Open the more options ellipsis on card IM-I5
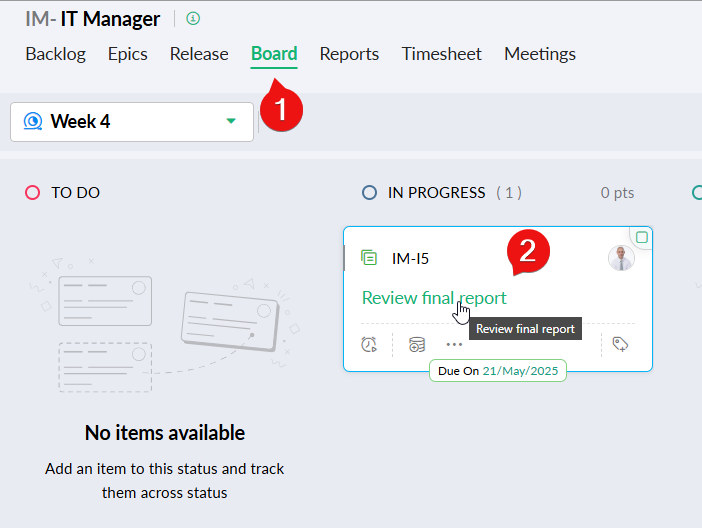Screen dimensions: 702x528 (x=455, y=344)
